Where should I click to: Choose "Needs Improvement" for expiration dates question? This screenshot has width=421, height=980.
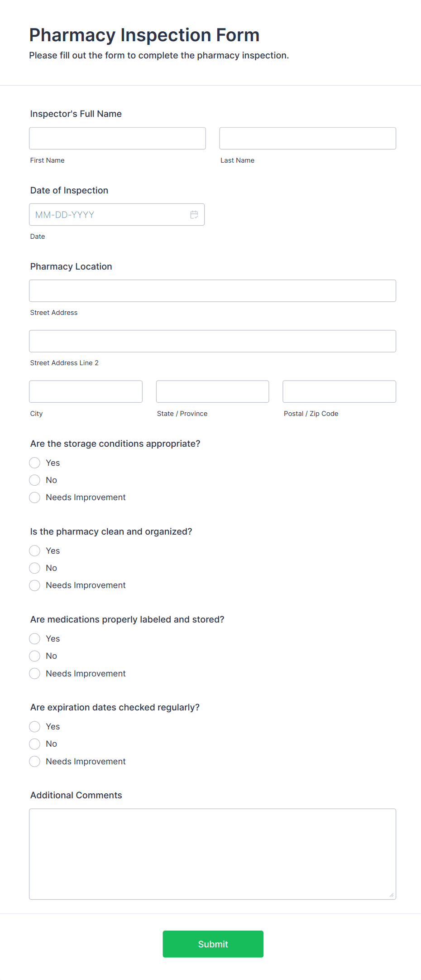(x=34, y=761)
